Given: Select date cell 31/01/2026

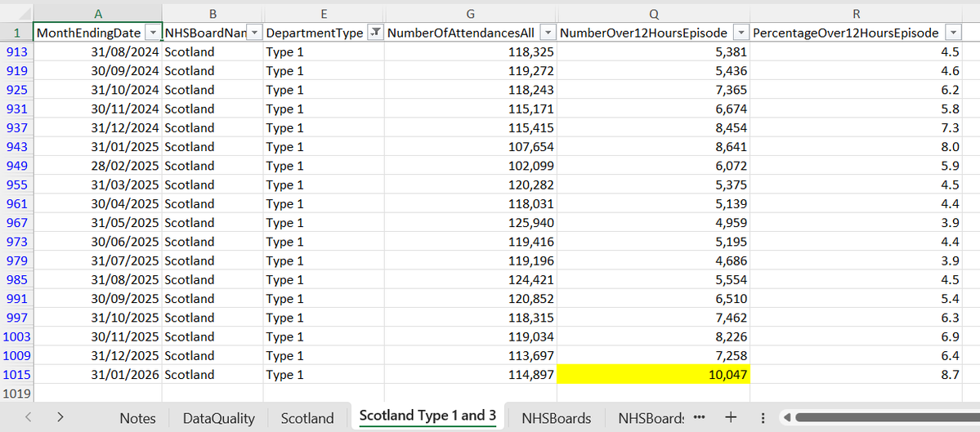Looking at the screenshot, I should pyautogui.click(x=97, y=375).
